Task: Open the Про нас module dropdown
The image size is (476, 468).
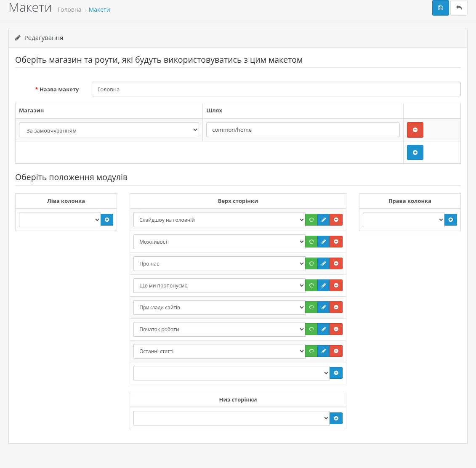Action: point(219,263)
